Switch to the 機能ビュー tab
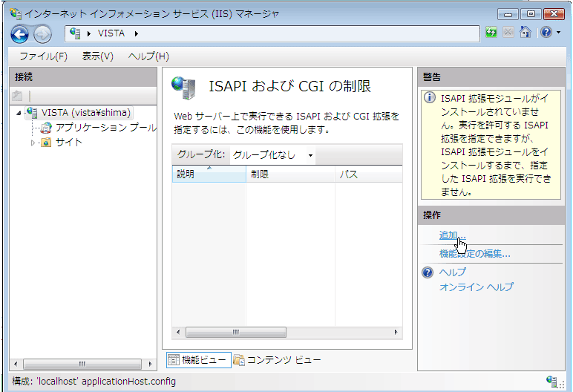 tap(199, 360)
